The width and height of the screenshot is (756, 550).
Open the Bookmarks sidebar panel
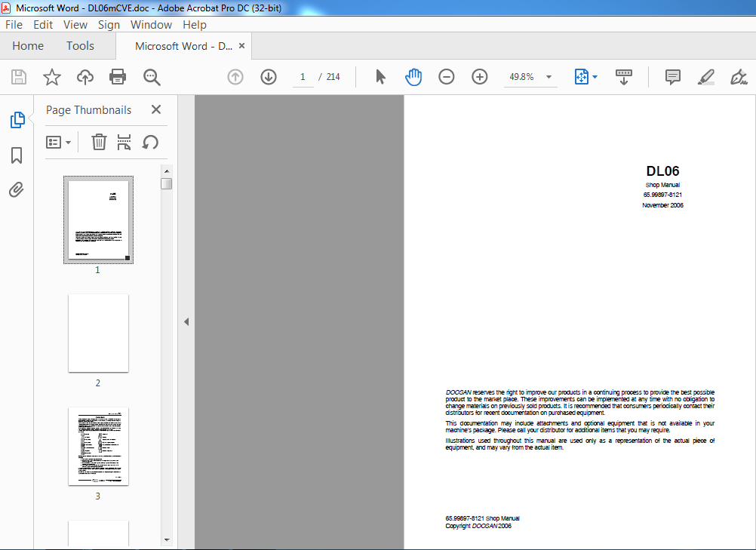(17, 155)
